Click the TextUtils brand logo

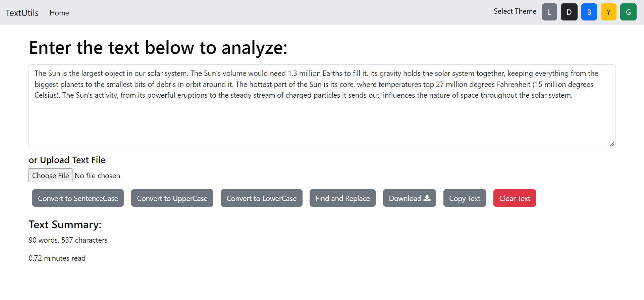[x=22, y=13]
